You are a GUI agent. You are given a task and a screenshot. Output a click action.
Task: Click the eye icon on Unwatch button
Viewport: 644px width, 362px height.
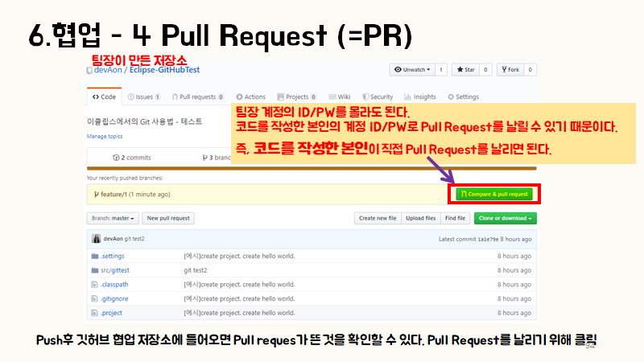click(x=398, y=70)
